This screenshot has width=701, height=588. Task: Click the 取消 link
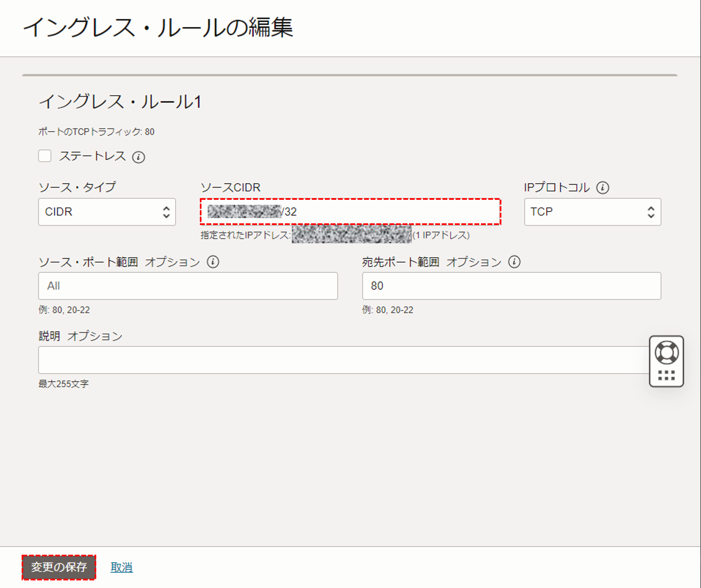pyautogui.click(x=121, y=567)
